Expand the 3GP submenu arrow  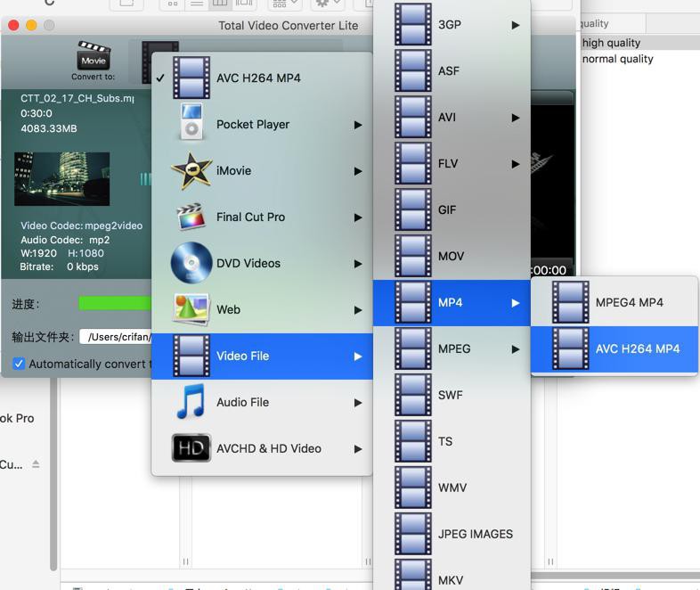(516, 25)
